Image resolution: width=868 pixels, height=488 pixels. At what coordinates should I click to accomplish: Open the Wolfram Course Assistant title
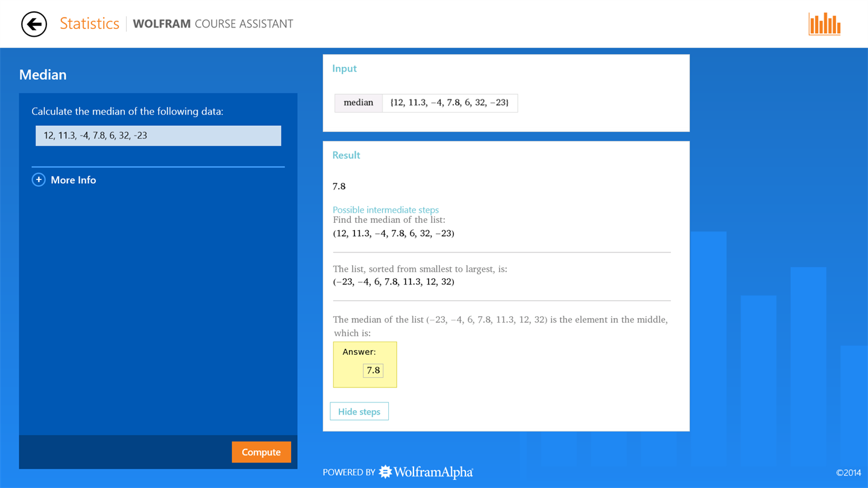pos(213,24)
